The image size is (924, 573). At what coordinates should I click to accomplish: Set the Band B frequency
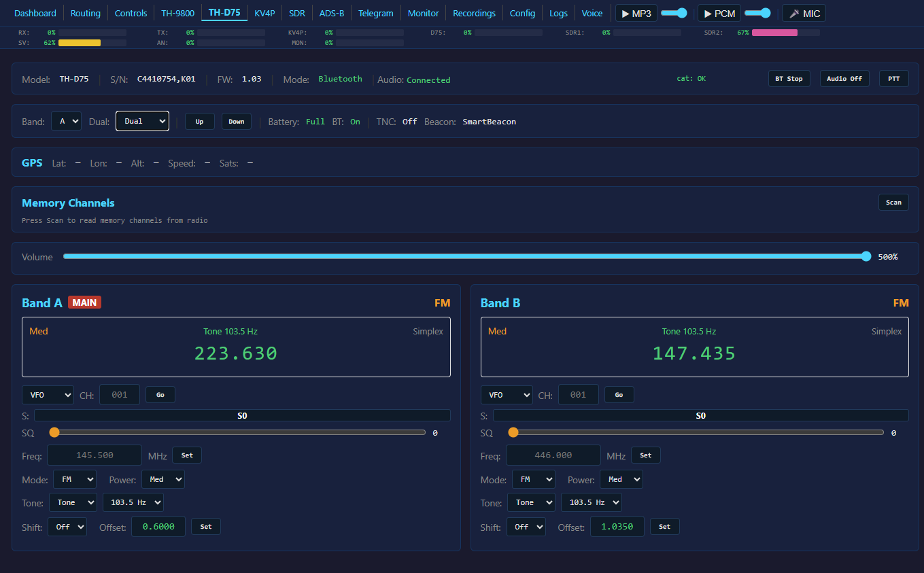pyautogui.click(x=646, y=455)
